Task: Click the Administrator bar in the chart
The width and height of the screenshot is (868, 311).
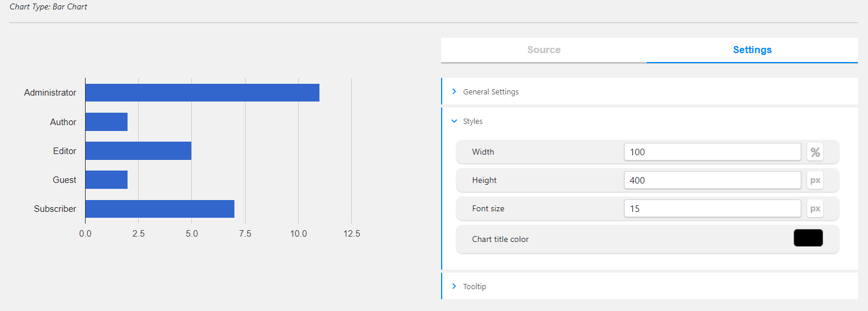Action: 202,93
